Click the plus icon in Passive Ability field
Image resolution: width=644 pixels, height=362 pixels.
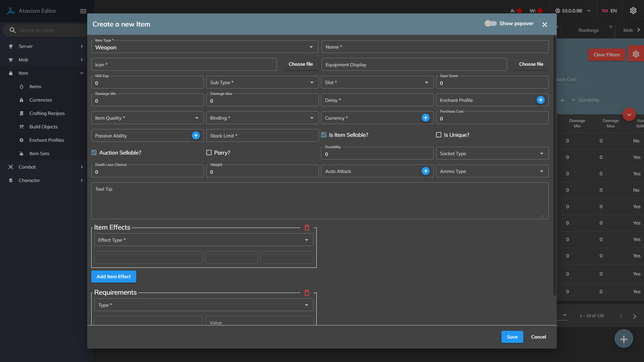(196, 135)
